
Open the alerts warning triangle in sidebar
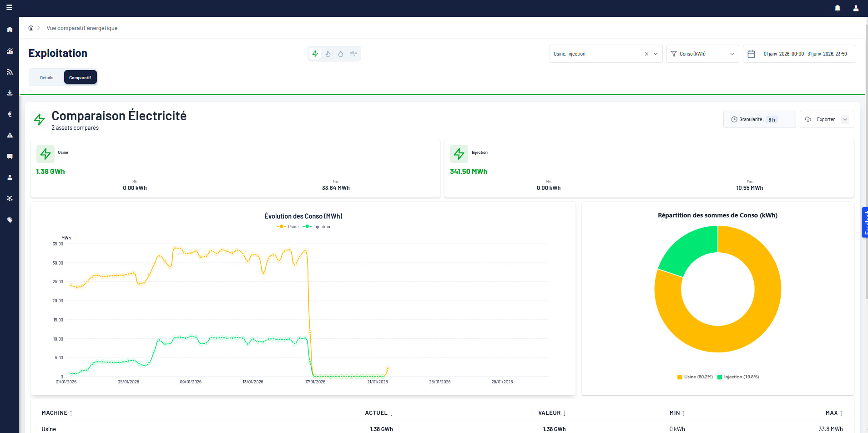click(x=10, y=135)
